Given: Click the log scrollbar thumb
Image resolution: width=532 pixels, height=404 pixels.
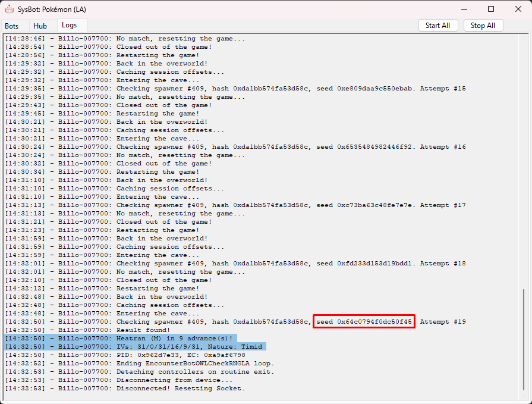Looking at the screenshot, I should tap(524, 339).
